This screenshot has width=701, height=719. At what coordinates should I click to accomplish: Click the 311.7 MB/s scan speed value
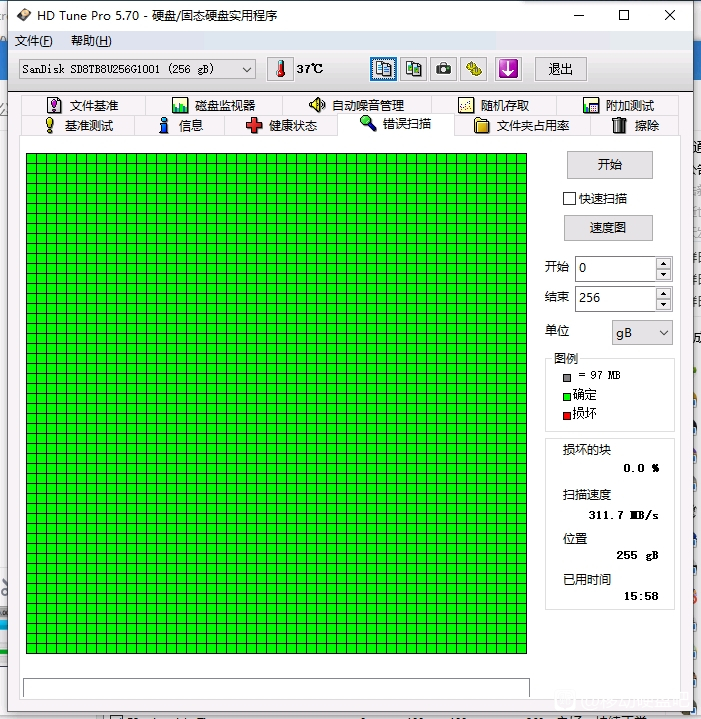[x=624, y=515]
